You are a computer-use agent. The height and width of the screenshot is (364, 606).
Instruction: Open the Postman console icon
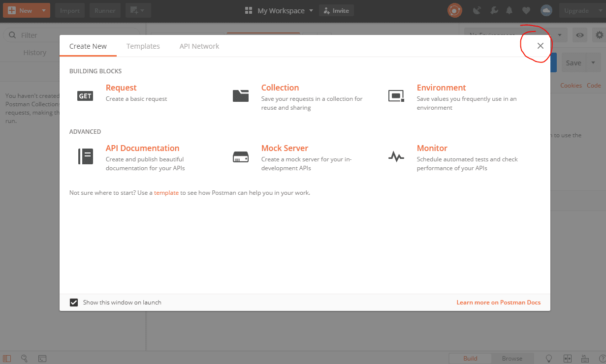pyautogui.click(x=42, y=359)
